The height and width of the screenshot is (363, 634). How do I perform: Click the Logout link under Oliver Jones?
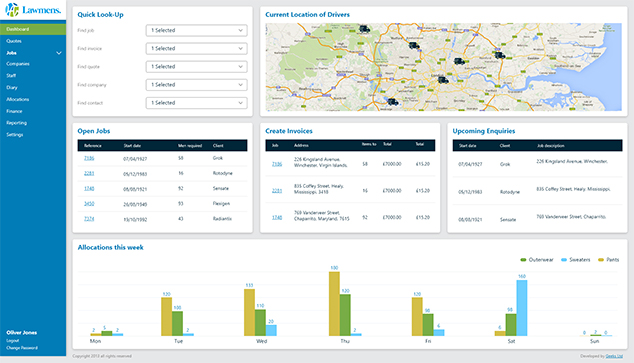point(13,341)
